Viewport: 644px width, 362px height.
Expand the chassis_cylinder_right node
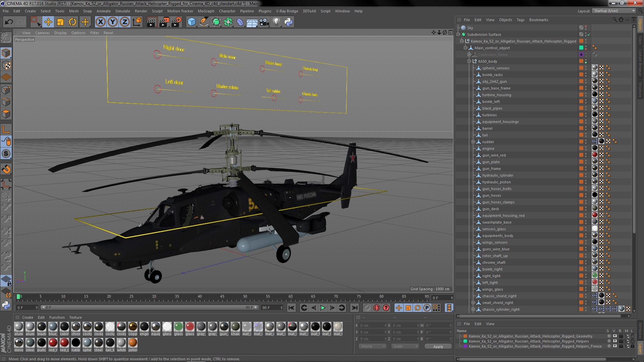[473, 309]
